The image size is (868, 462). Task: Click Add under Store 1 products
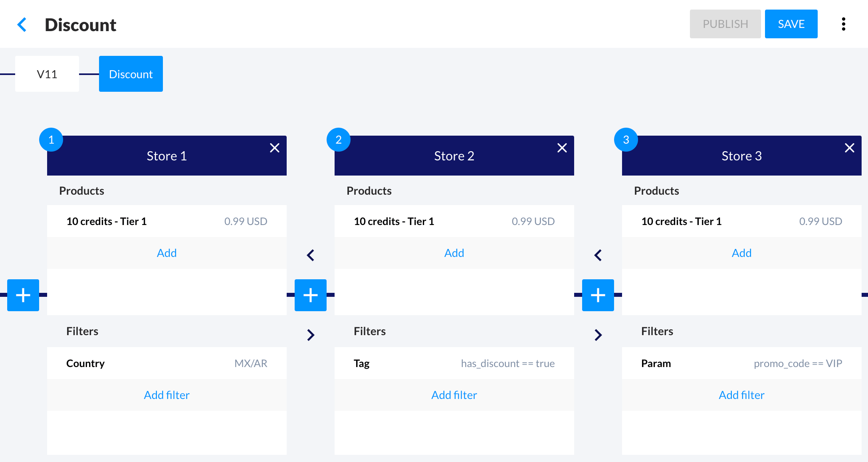[166, 253]
